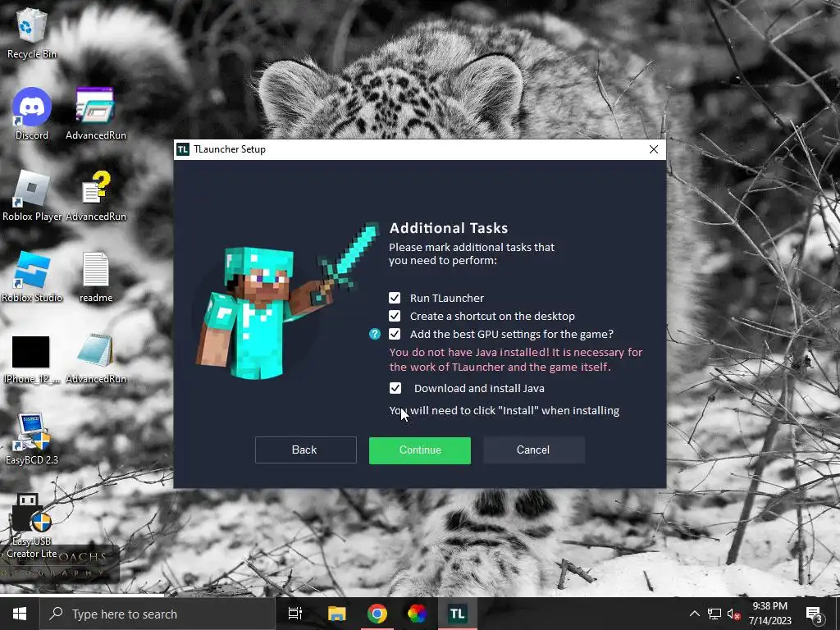Select the Roblox Studio desktop shortcut
This screenshot has height=630, width=840.
pyautogui.click(x=32, y=277)
